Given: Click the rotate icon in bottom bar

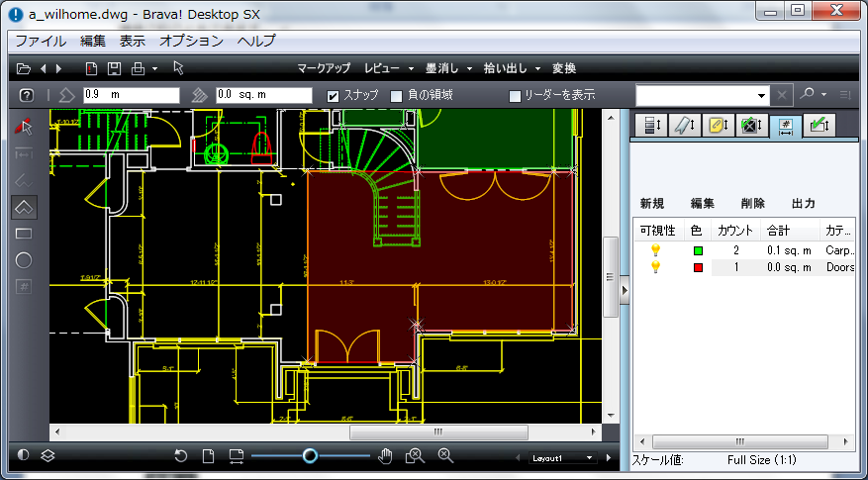Looking at the screenshot, I should click(x=180, y=455).
